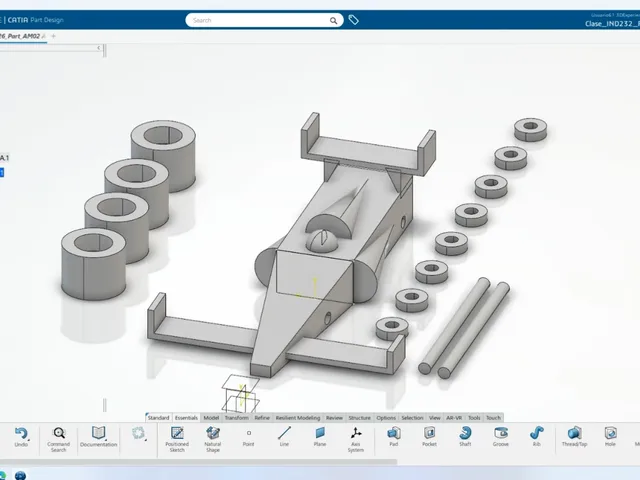The height and width of the screenshot is (480, 640).
Task: Select the Part_AM02 document tab
Action: click(x=23, y=36)
